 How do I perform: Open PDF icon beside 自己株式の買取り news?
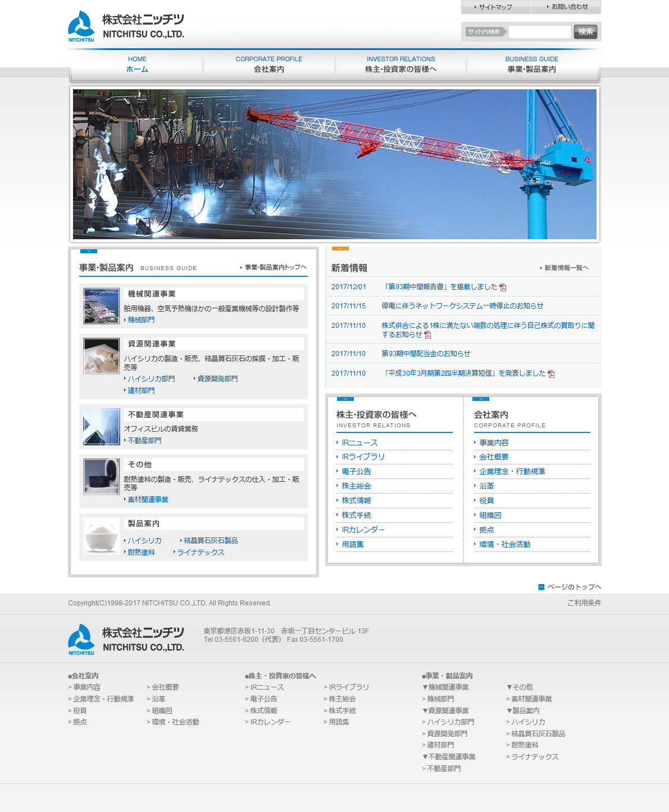tap(427, 335)
